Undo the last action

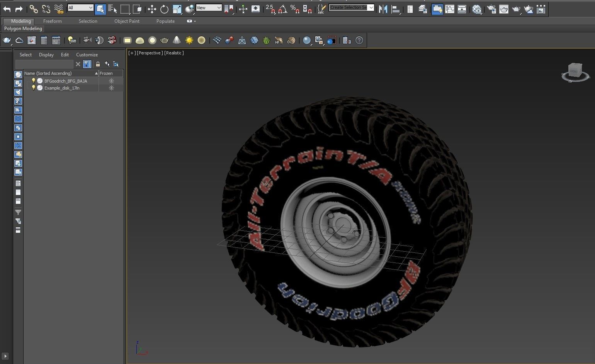(7, 9)
